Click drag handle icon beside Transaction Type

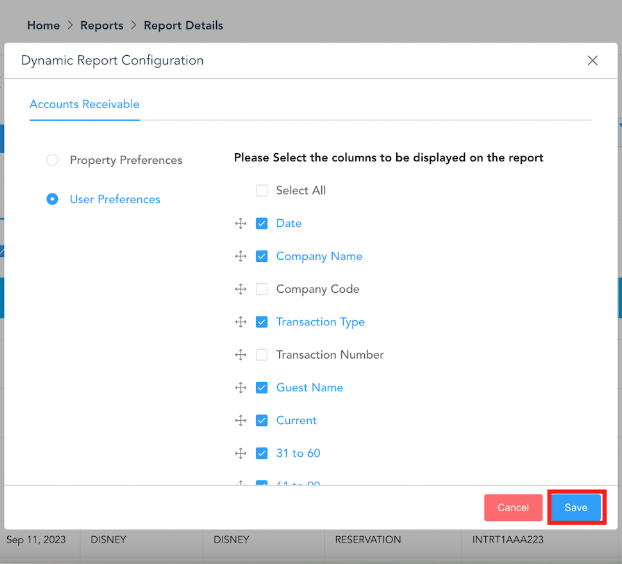coord(240,322)
